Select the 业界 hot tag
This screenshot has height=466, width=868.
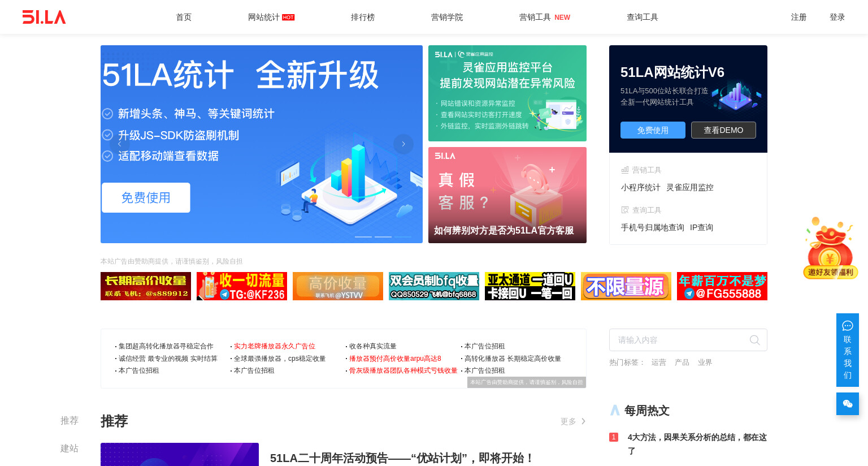[705, 363]
